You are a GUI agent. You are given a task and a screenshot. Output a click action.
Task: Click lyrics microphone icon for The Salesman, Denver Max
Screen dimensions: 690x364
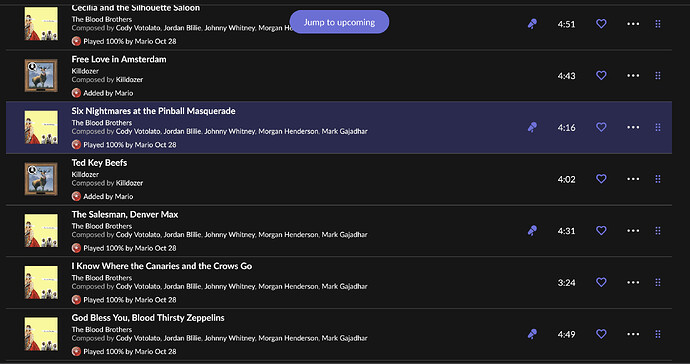pos(532,231)
